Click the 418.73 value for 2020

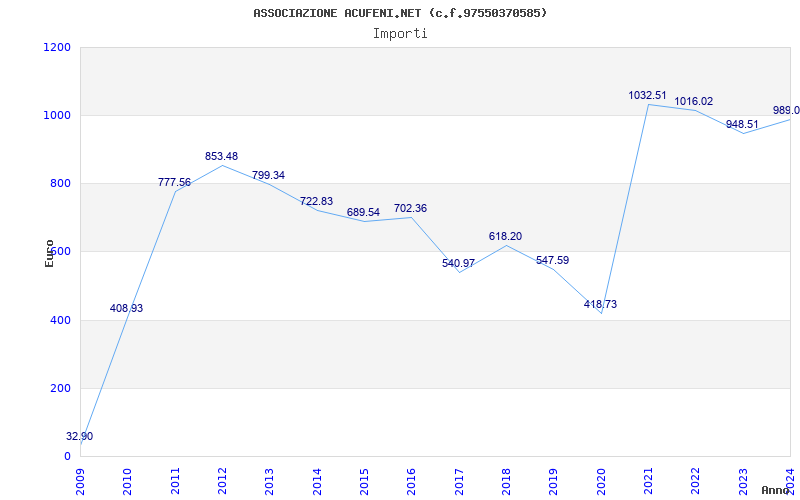(600, 304)
